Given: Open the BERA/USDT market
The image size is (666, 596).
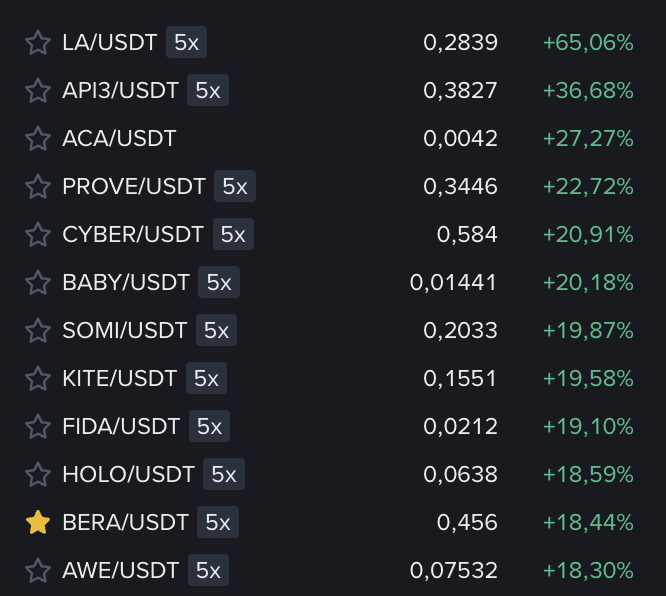Looking at the screenshot, I should [125, 523].
